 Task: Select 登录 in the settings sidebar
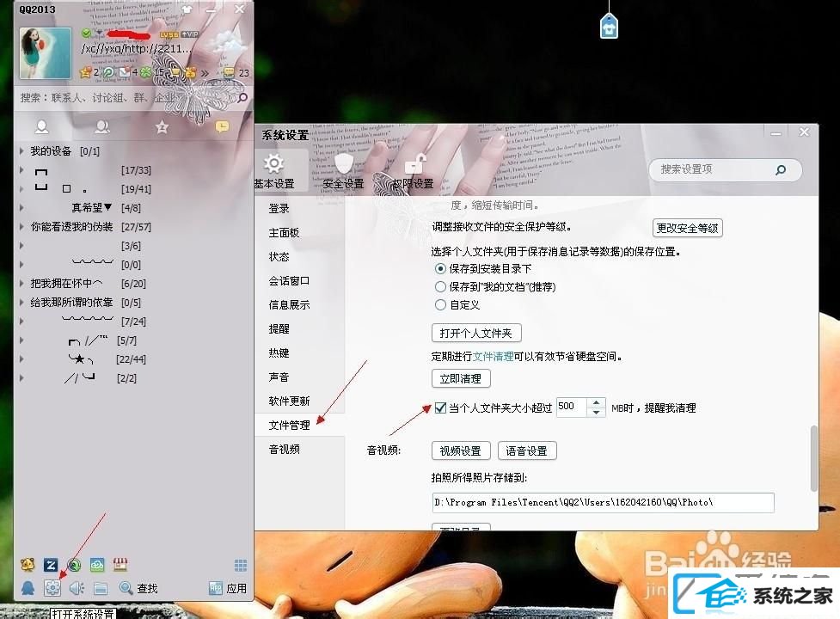(279, 208)
